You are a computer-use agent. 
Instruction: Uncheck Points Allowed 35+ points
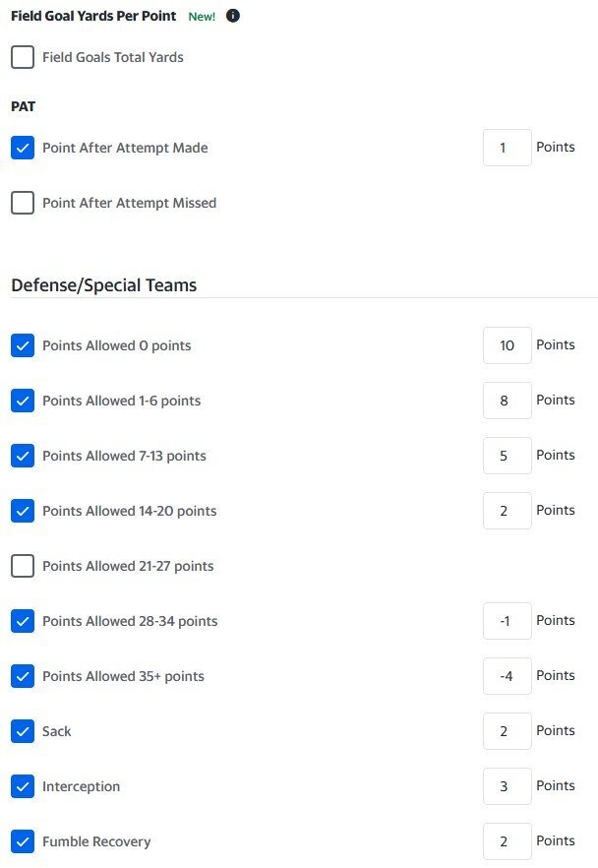[23, 676]
